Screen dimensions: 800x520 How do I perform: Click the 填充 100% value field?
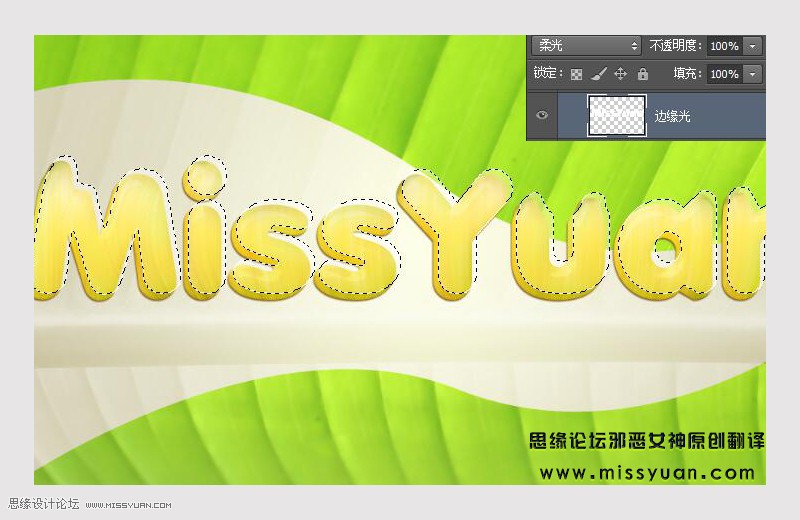pyautogui.click(x=724, y=74)
